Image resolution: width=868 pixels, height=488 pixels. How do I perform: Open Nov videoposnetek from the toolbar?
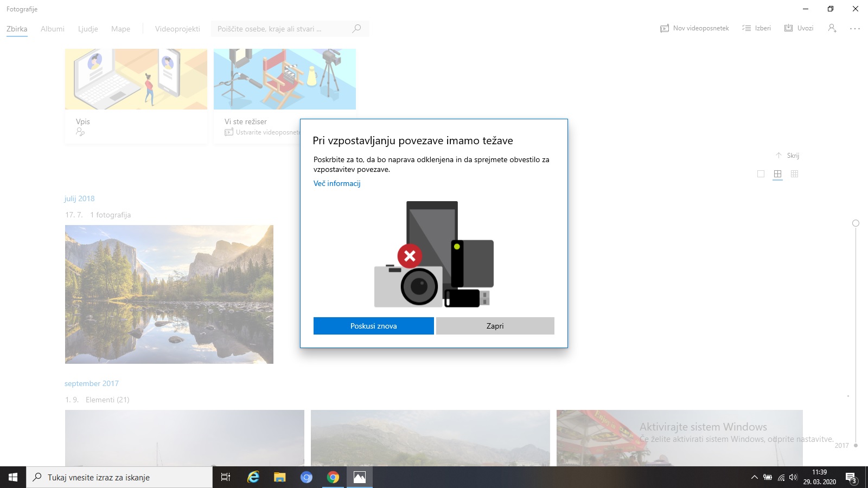click(x=694, y=28)
